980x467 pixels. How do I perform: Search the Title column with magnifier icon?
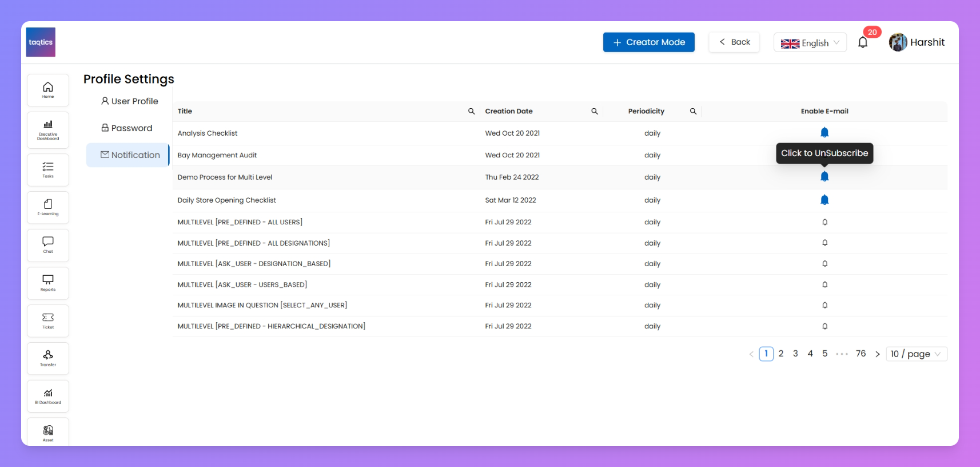[472, 112]
